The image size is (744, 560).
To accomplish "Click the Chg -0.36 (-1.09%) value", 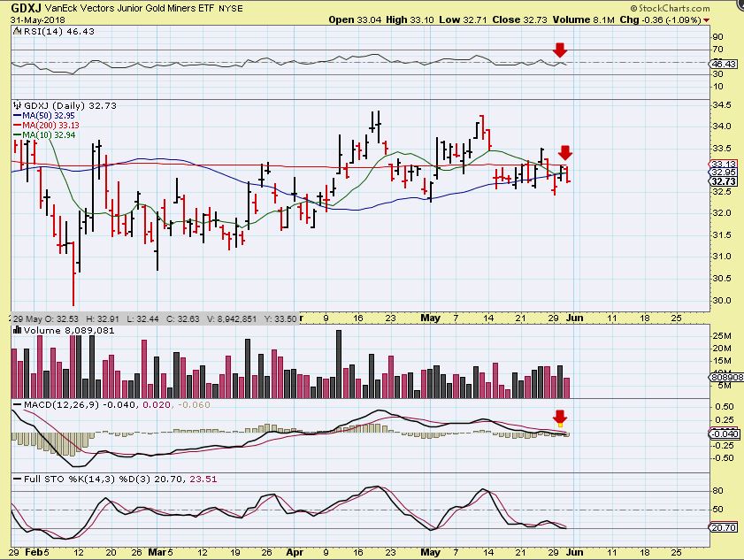I will click(660, 20).
